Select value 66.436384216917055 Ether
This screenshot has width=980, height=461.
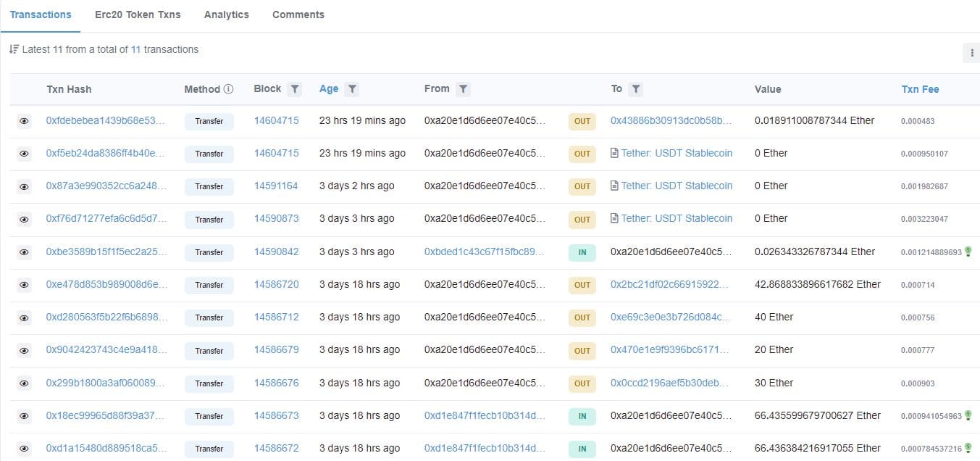coord(818,448)
